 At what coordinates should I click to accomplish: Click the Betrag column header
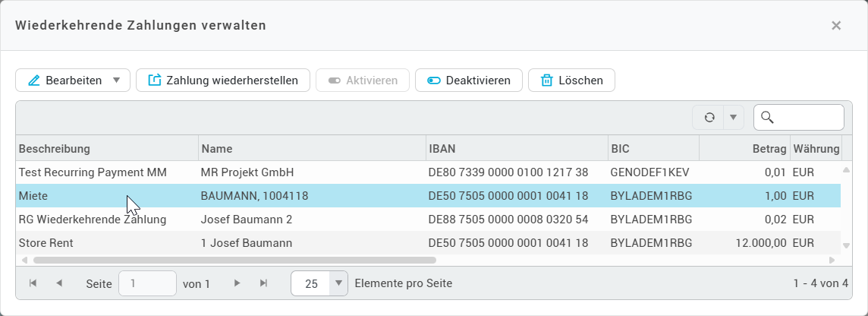point(744,148)
